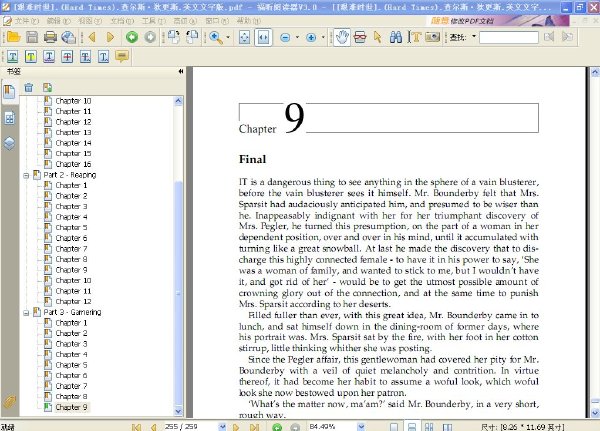Open the zoom percentage dropdown 84.49%

click(x=361, y=427)
